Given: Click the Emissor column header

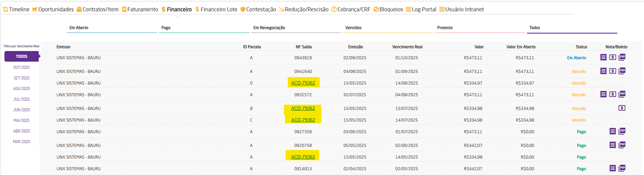Looking at the screenshot, I should click(63, 47).
